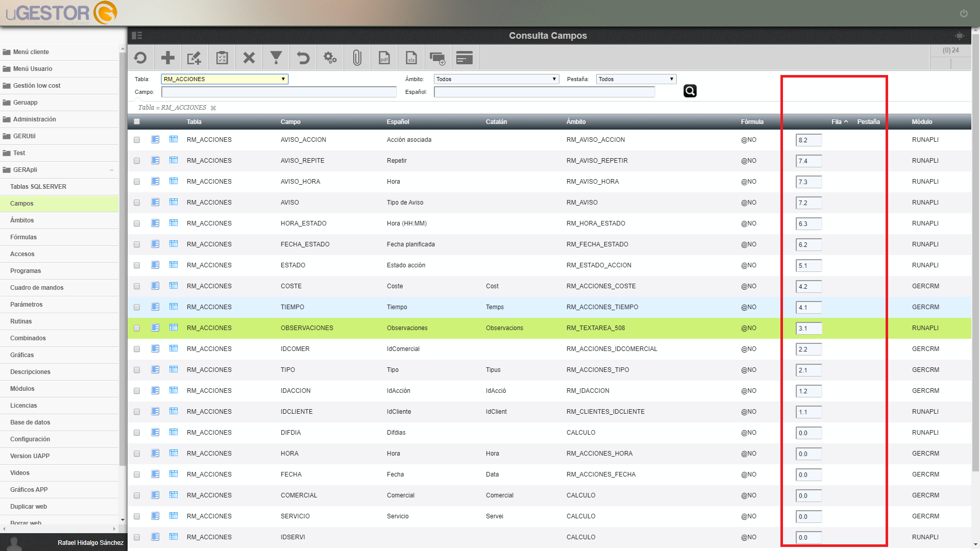Image resolution: width=980 pixels, height=551 pixels.
Task: Open table view icon for TIEMPO row
Action: (x=174, y=307)
